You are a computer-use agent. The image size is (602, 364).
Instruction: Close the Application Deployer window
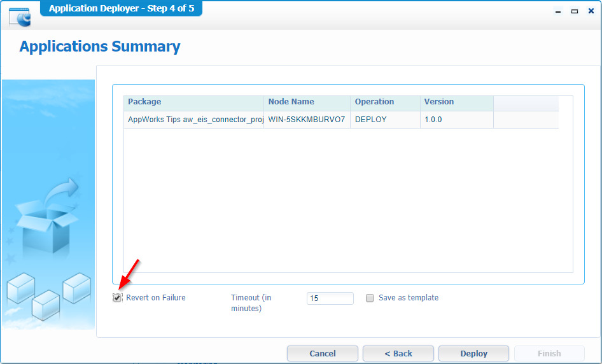tap(589, 11)
